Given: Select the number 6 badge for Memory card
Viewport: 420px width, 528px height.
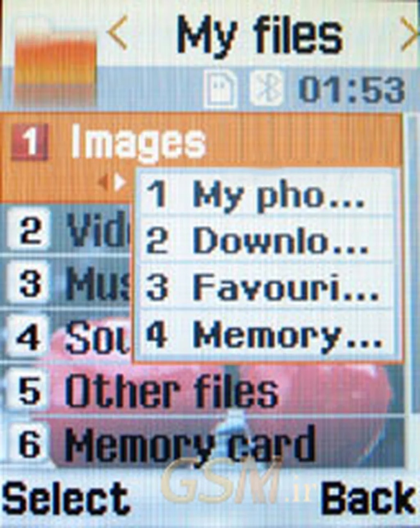Looking at the screenshot, I should point(30,442).
